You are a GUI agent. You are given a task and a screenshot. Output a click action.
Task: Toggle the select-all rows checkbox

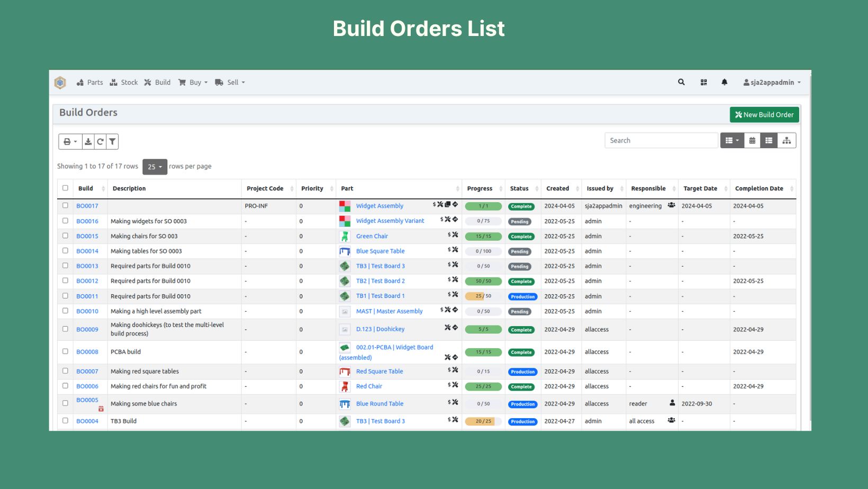pos(65,188)
